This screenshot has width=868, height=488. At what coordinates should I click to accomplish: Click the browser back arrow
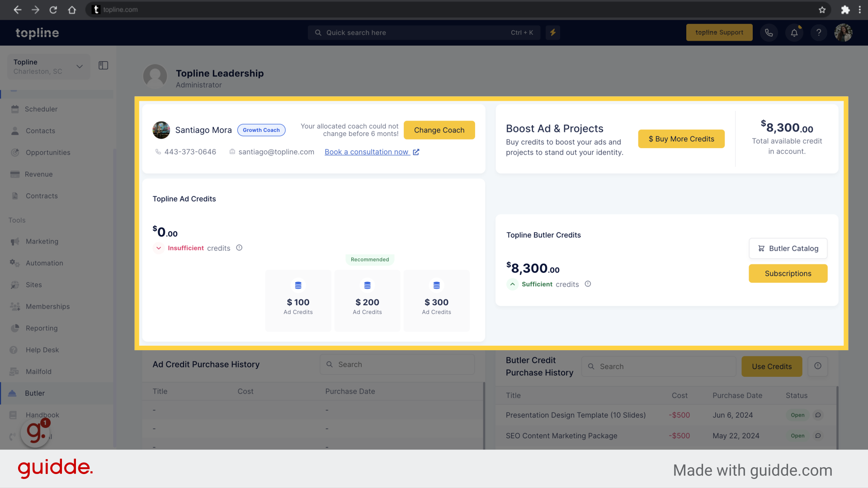(x=18, y=9)
